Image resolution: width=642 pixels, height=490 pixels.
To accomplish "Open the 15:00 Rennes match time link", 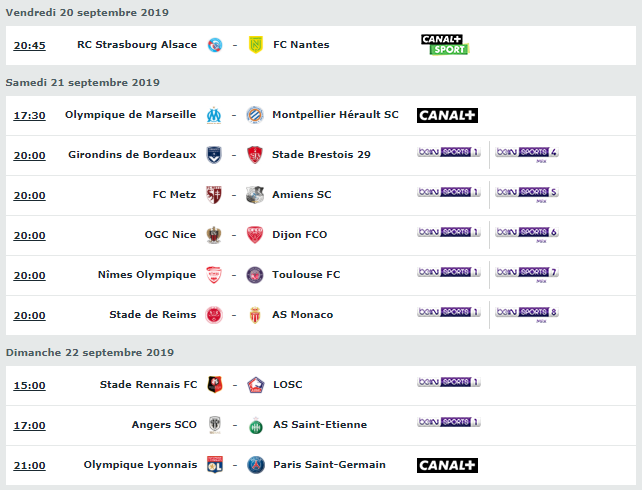I will [x=29, y=386].
